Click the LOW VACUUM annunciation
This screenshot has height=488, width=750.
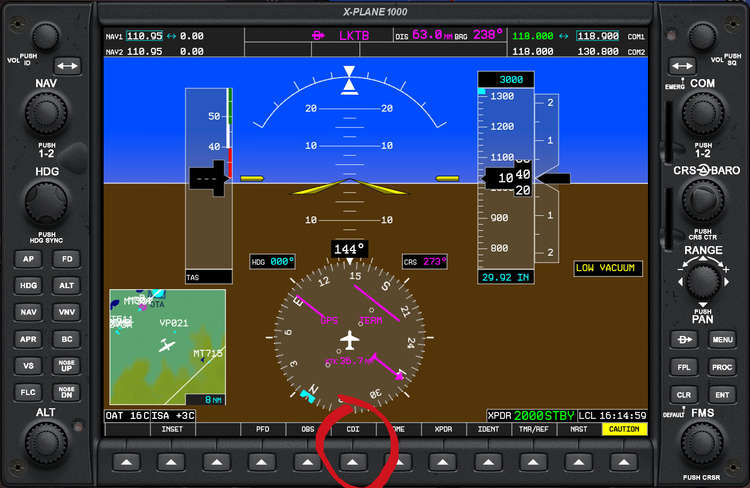pos(606,268)
